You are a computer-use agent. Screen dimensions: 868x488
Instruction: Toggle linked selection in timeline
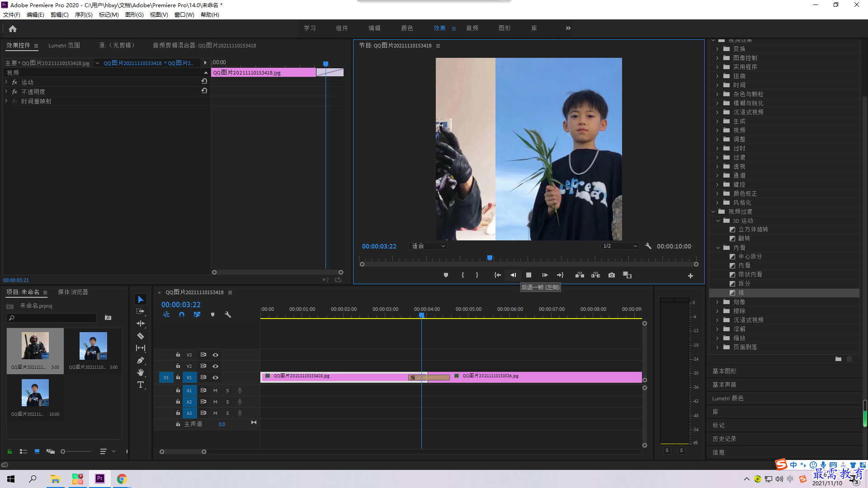197,314
